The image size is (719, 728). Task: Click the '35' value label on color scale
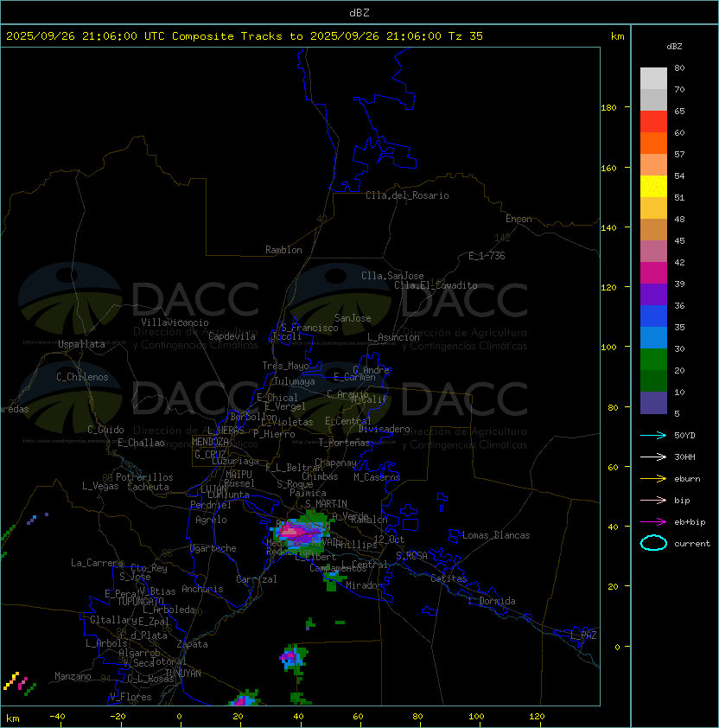679,328
